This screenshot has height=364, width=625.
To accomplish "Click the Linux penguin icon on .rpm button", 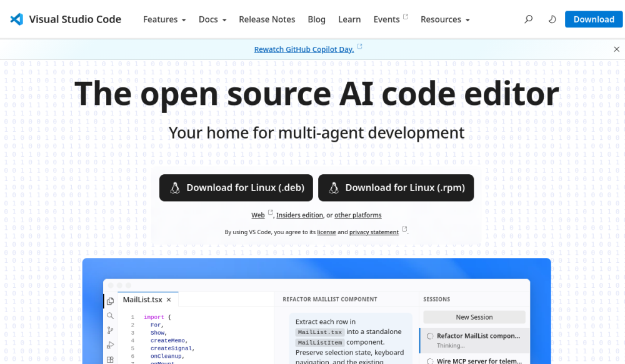I will click(334, 187).
